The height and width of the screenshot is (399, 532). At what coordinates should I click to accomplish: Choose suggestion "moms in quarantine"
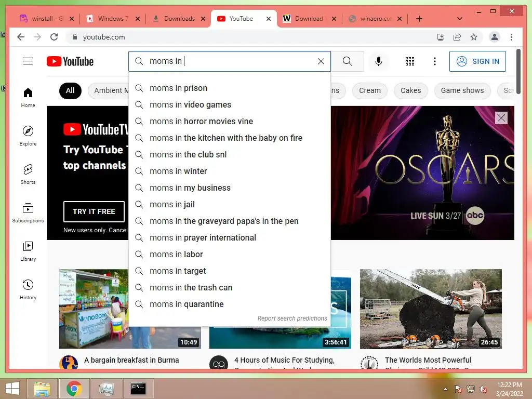pyautogui.click(x=229, y=304)
